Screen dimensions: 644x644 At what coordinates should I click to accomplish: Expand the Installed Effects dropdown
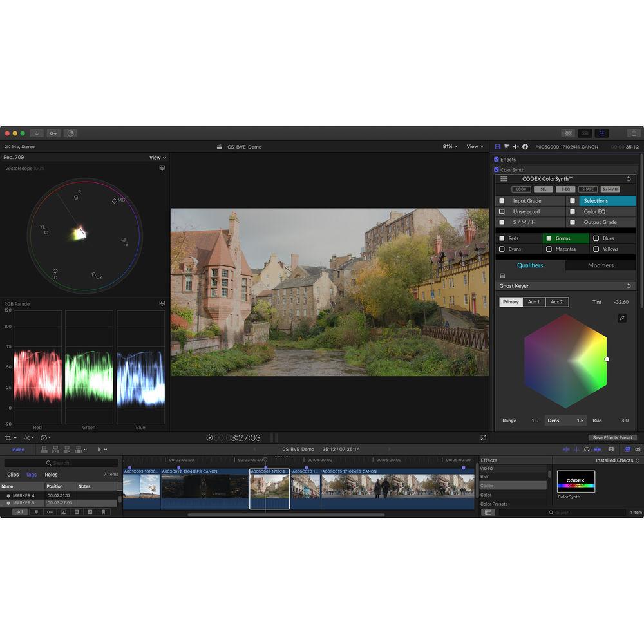tap(617, 460)
